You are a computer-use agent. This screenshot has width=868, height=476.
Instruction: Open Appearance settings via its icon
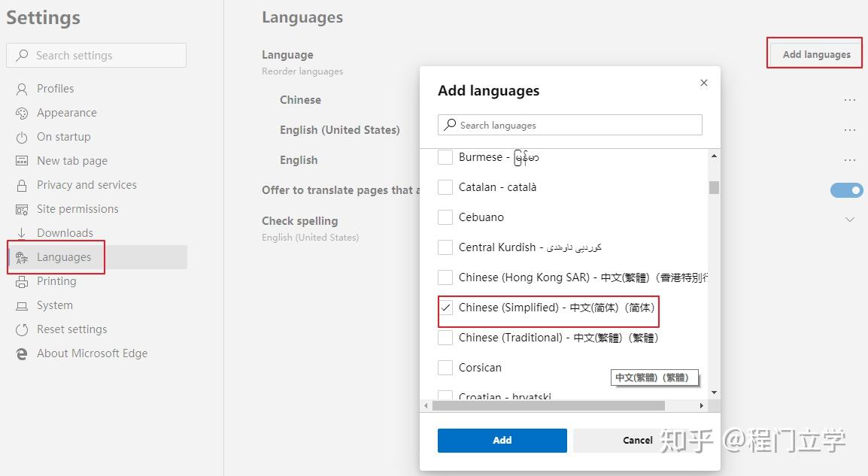click(x=21, y=113)
